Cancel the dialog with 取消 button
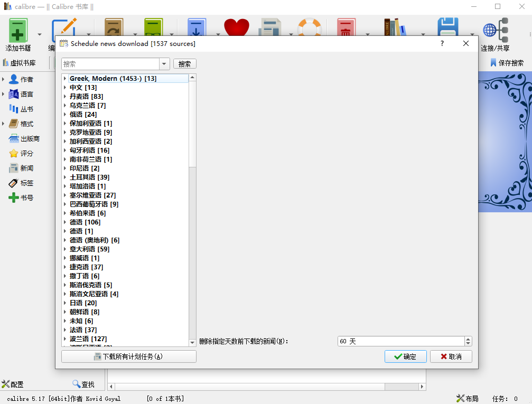The height and width of the screenshot is (404, 532). click(451, 356)
